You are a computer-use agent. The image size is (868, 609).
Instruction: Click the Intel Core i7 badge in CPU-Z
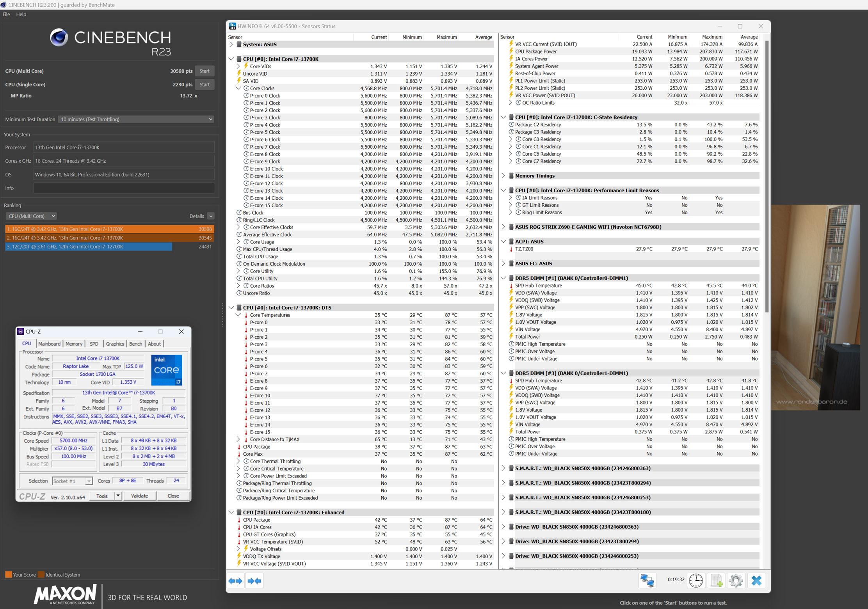click(x=167, y=370)
